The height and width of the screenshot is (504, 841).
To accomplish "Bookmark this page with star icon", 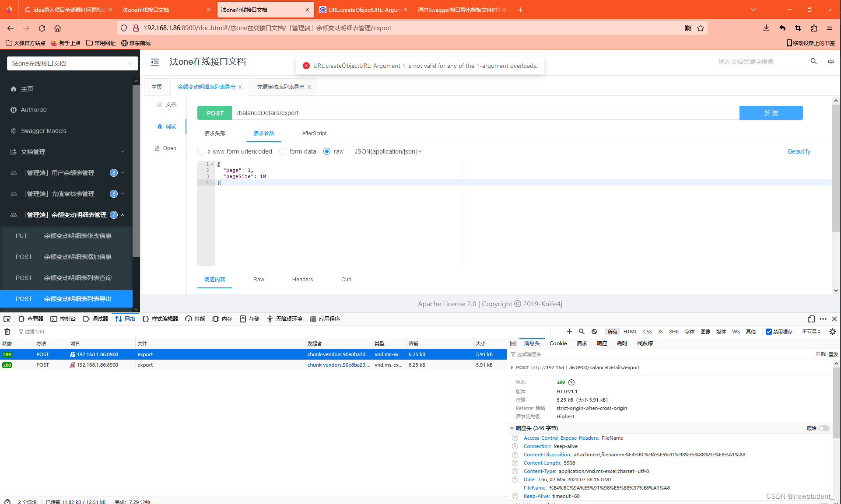I will point(701,28).
